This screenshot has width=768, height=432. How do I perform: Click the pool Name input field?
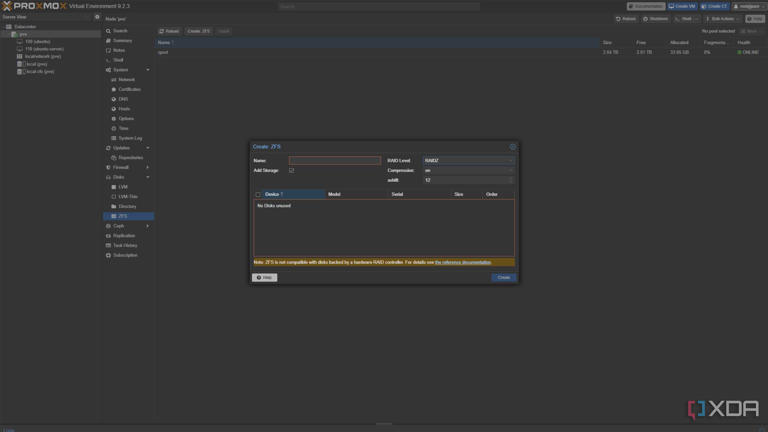tap(335, 161)
